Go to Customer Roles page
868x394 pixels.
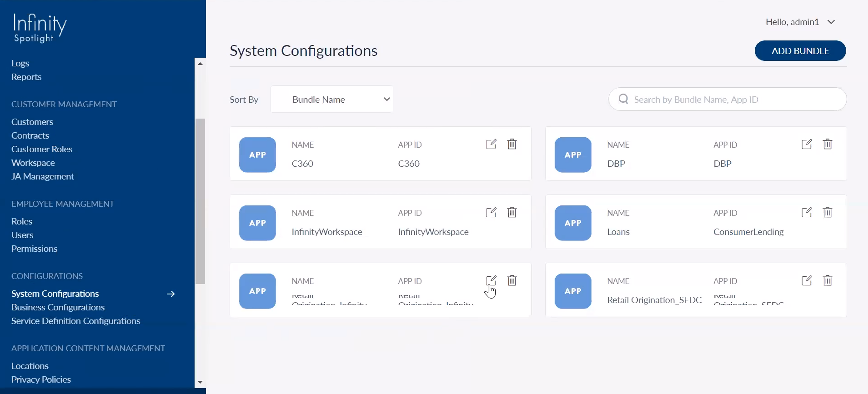point(42,150)
